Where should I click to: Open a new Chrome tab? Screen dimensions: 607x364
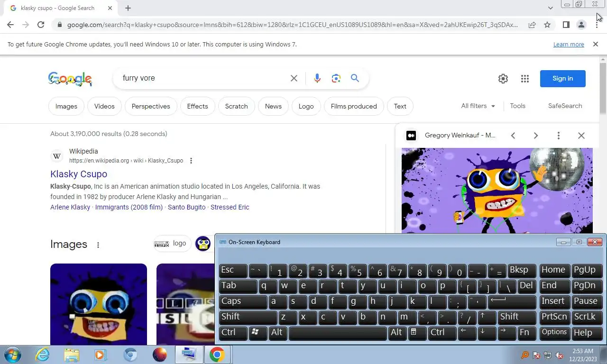pyautogui.click(x=128, y=8)
